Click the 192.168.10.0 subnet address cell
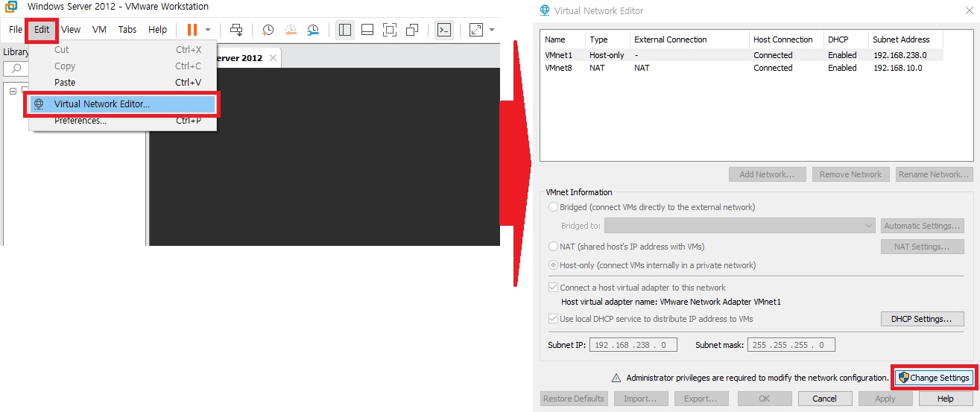The image size is (980, 412). tap(897, 68)
